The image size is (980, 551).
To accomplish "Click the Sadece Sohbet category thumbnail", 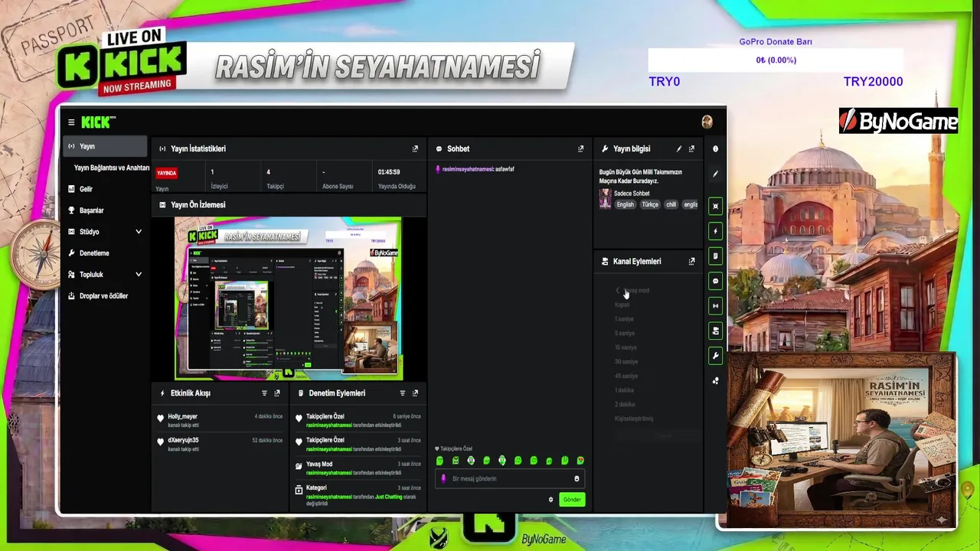I will (x=605, y=199).
